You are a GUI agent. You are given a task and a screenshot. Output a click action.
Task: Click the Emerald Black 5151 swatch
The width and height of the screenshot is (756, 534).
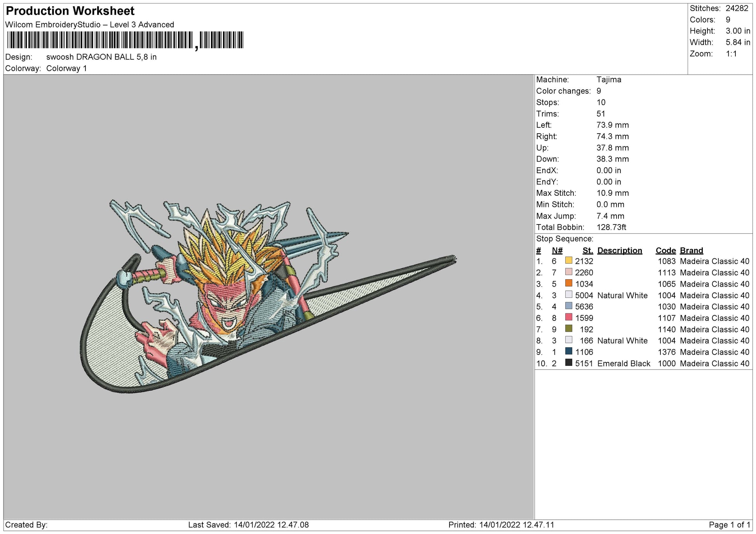[x=568, y=363]
